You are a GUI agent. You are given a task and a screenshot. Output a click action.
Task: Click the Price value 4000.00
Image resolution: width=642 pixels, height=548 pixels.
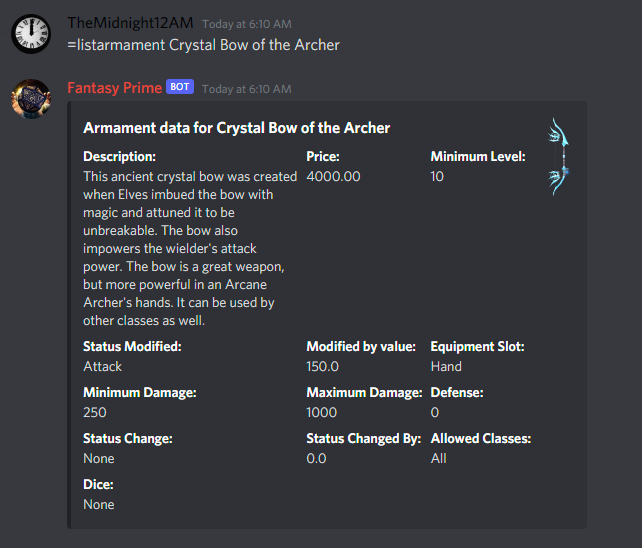coord(333,177)
